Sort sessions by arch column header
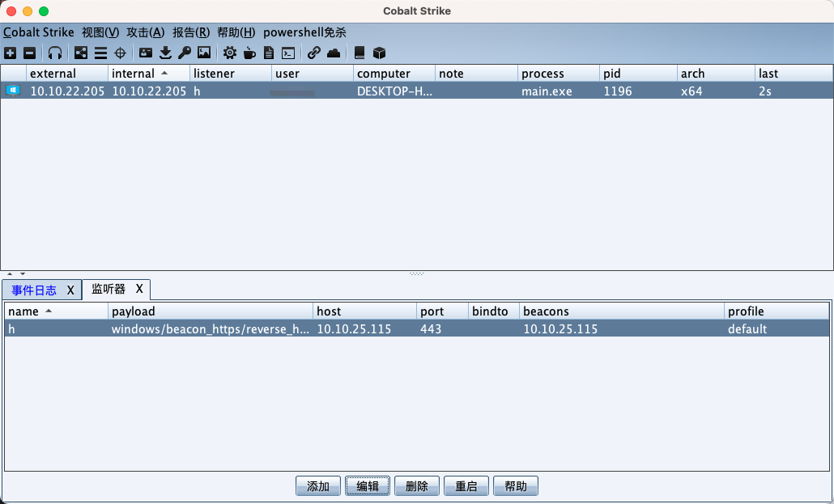This screenshot has height=504, width=834. point(716,74)
